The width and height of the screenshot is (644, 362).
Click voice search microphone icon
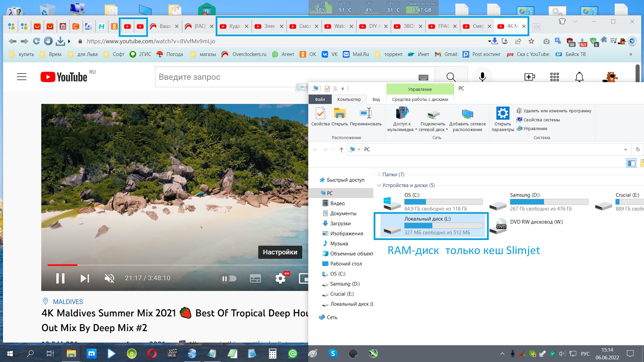tap(482, 77)
